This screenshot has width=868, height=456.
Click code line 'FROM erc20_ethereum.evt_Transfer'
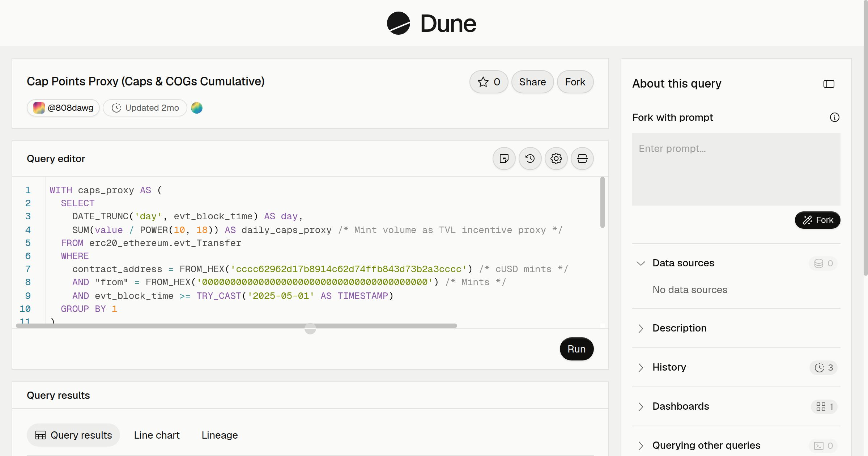[151, 243]
